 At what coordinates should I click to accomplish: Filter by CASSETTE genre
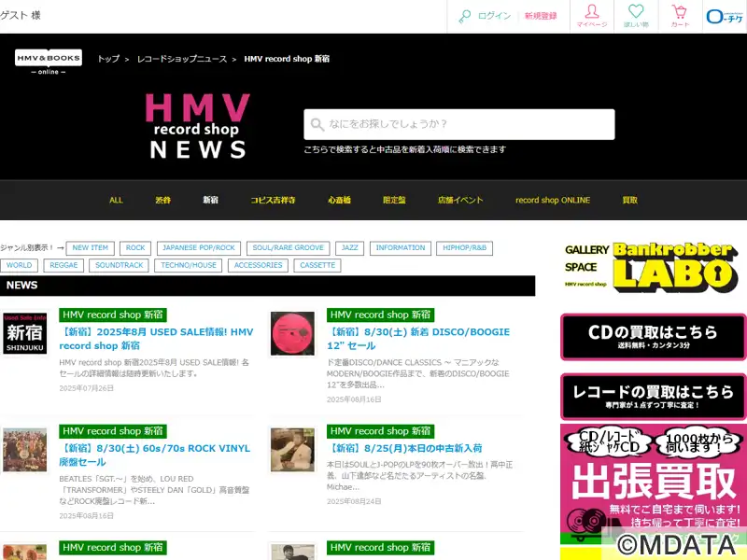click(317, 265)
